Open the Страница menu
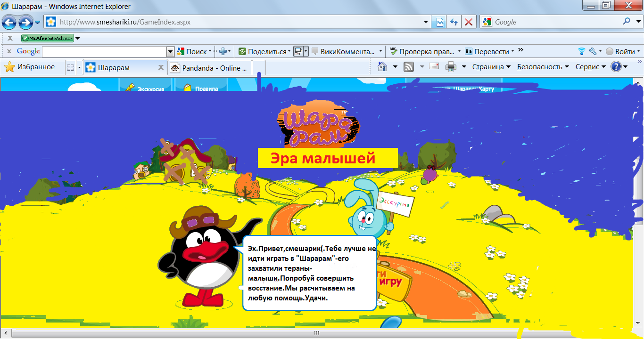This screenshot has height=339, width=644. click(x=491, y=67)
